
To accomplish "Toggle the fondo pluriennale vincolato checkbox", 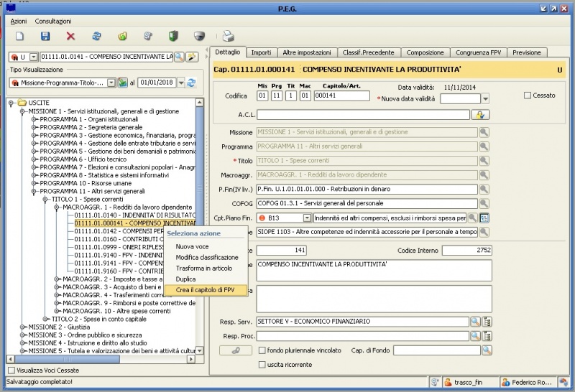I will click(x=262, y=350).
